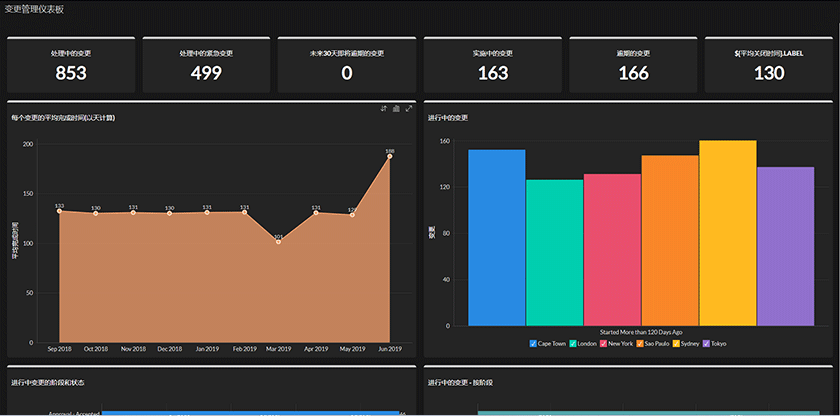Click the purple Tokyo bar

tap(785, 246)
